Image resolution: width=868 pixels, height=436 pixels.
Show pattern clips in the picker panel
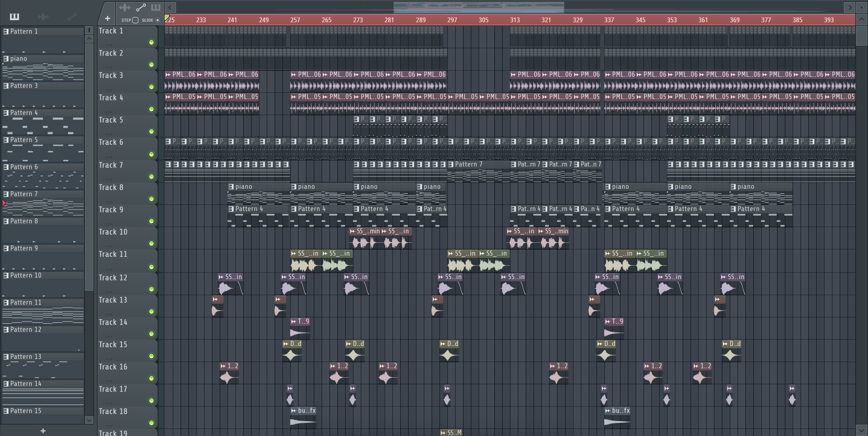[14, 17]
